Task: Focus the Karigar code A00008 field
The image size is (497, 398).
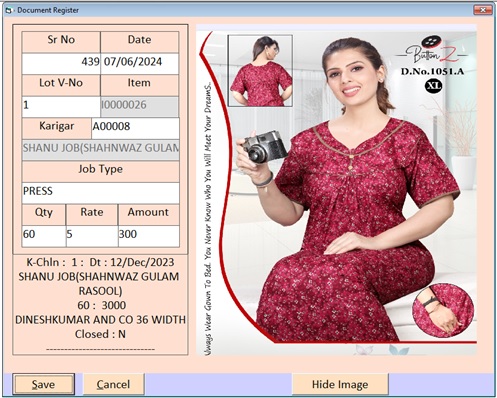Action: pyautogui.click(x=135, y=128)
